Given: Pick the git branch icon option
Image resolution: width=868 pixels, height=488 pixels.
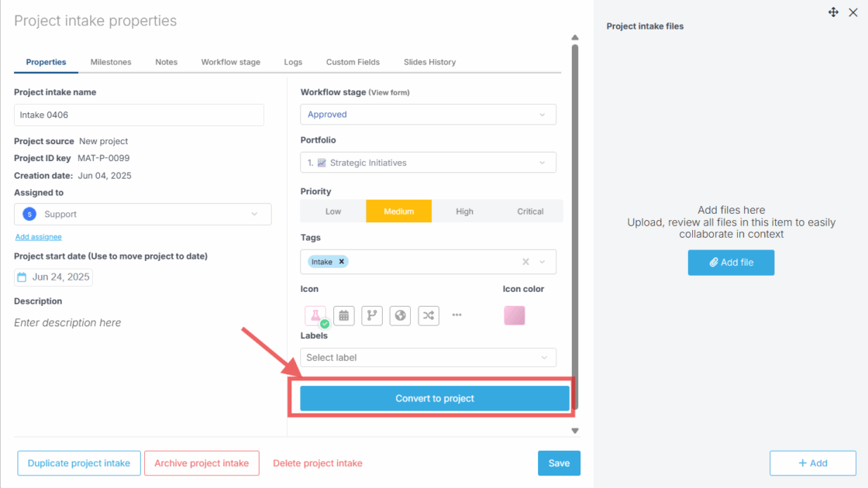Looking at the screenshot, I should [372, 315].
